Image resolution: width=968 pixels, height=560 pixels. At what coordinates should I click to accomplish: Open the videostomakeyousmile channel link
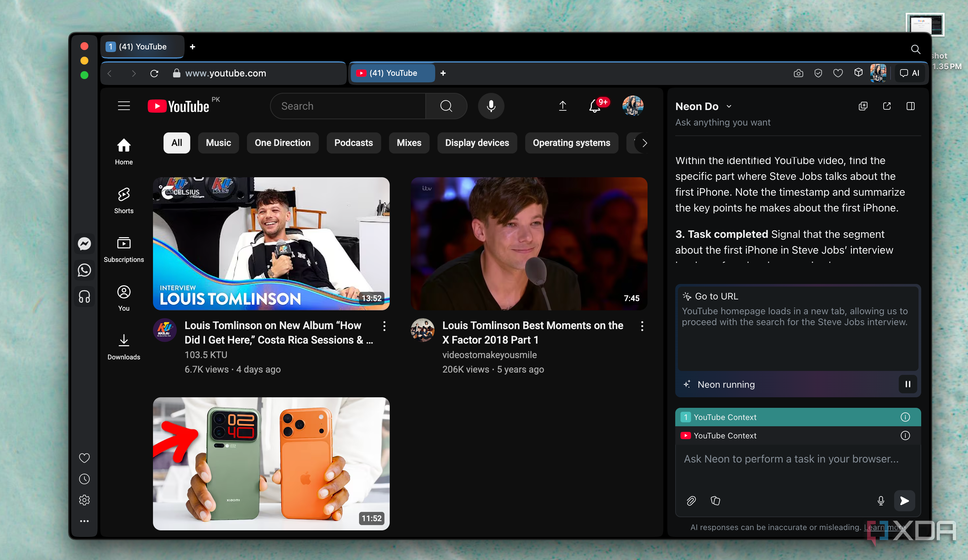(489, 355)
